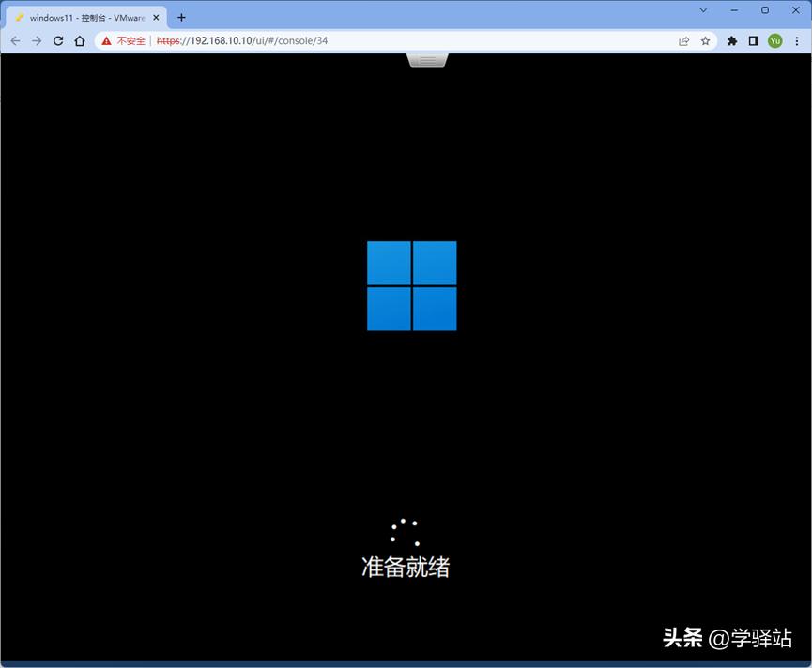Expand the VMware console pull-down handle
812x668 pixels.
[x=427, y=58]
